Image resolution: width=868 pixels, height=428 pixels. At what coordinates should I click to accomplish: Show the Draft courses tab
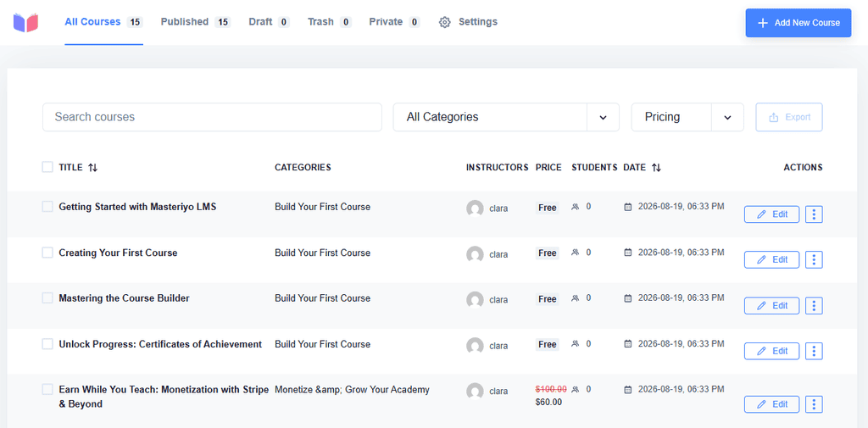(x=270, y=22)
